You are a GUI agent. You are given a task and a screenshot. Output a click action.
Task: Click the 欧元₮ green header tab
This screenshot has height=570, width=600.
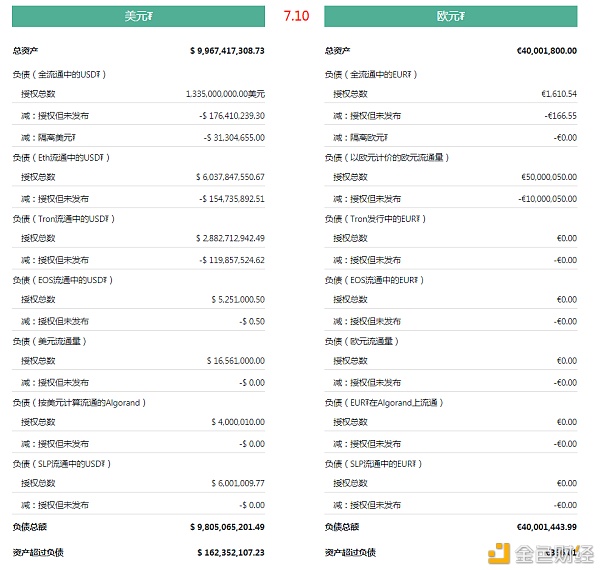(451, 16)
